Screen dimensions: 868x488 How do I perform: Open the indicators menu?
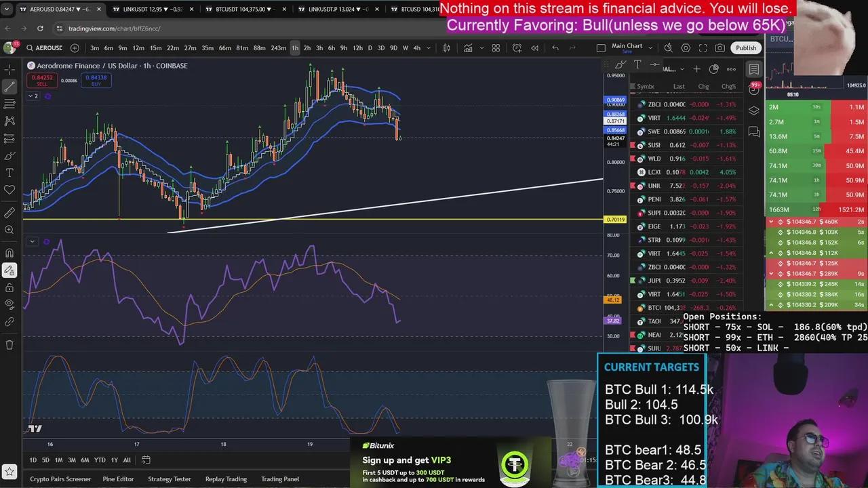point(468,47)
